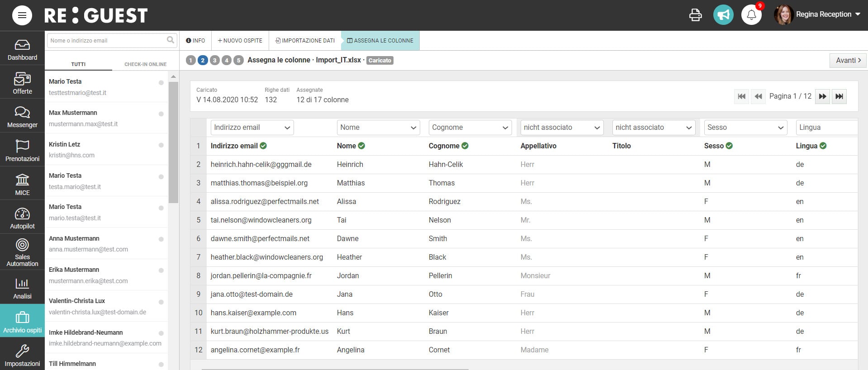The height and width of the screenshot is (370, 868).
Task: Click the Titolo column header
Action: (621, 146)
